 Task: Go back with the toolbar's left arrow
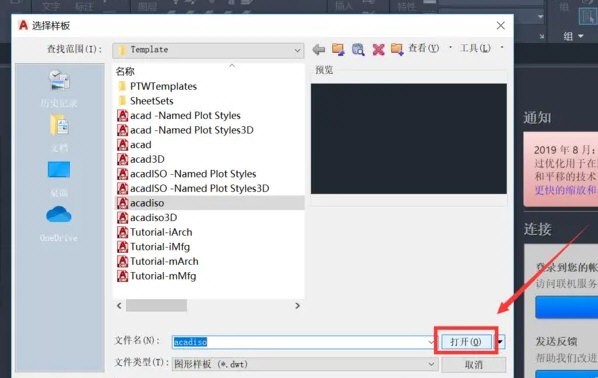click(x=318, y=49)
